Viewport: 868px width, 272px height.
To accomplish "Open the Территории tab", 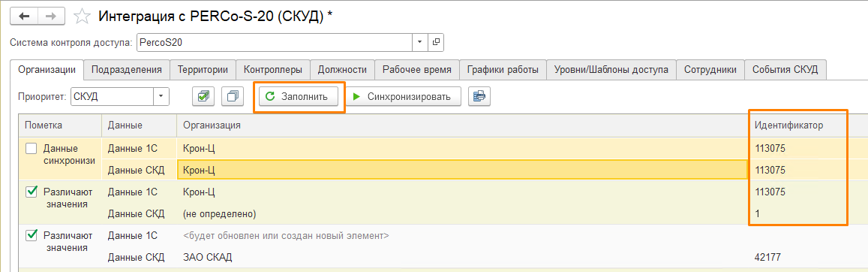I will tap(203, 70).
